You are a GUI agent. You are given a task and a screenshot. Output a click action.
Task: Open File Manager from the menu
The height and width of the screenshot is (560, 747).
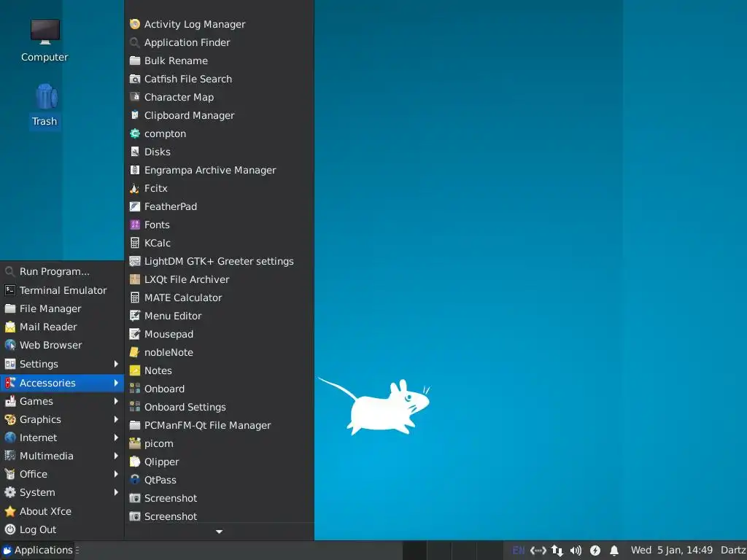click(x=62, y=308)
